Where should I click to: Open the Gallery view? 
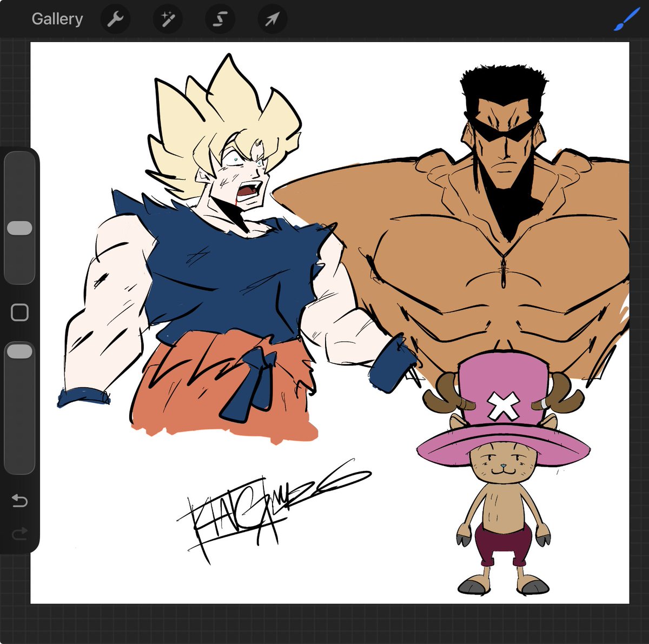(57, 19)
